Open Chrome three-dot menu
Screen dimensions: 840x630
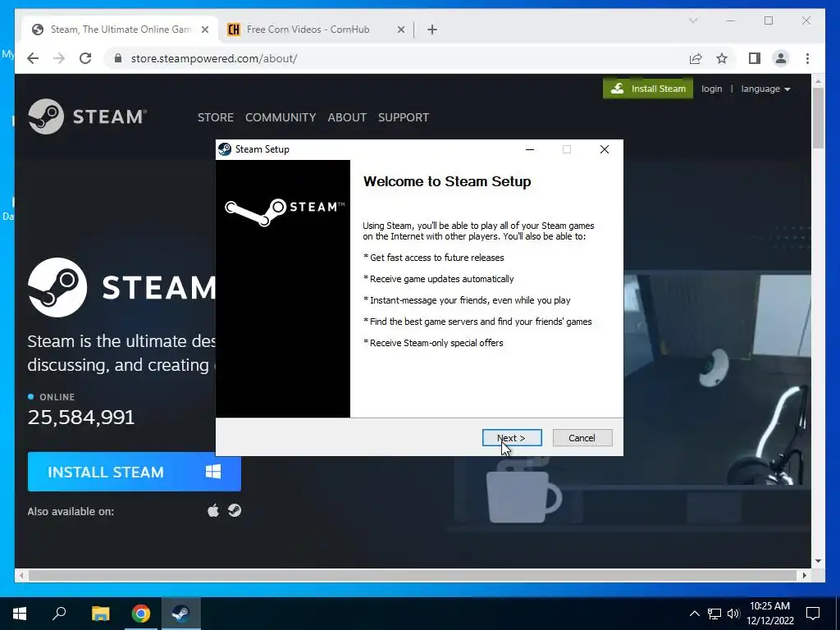[807, 58]
